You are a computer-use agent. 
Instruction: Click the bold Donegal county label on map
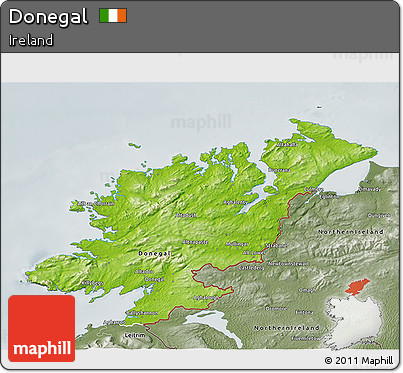click(155, 253)
